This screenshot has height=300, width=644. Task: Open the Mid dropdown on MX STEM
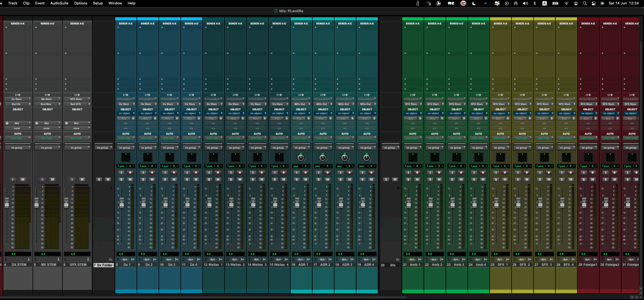click(x=47, y=123)
